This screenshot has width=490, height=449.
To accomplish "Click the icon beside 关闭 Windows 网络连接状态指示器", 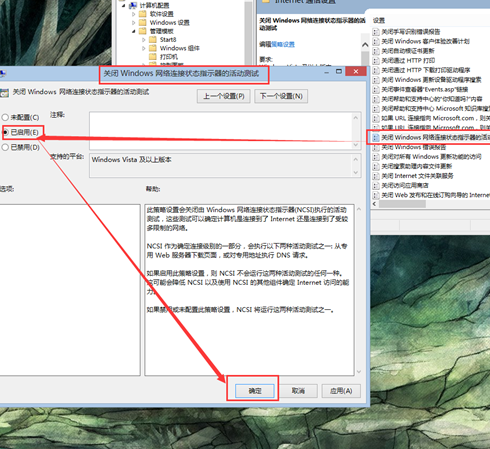I will coord(376,137).
